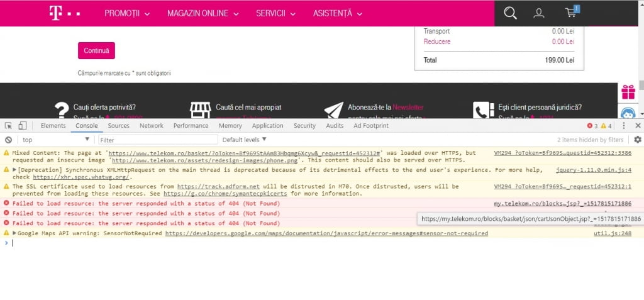Click the Reducere link in summary
The width and height of the screenshot is (644, 300).
[x=436, y=42]
